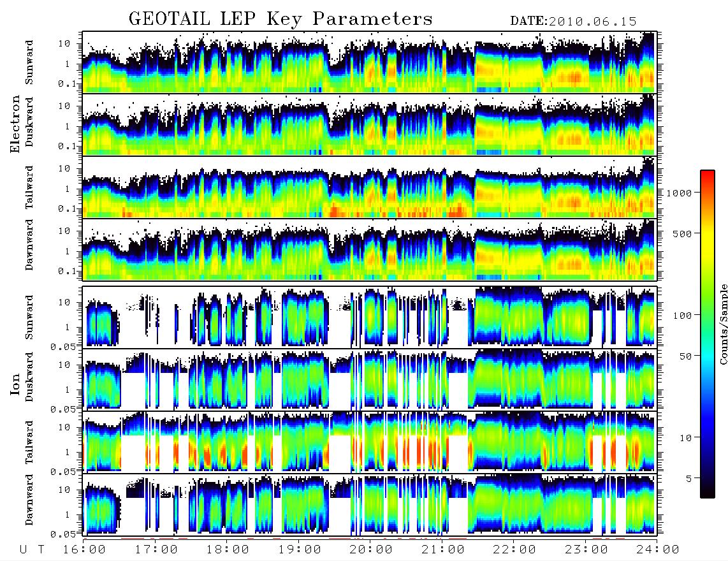Click the 23:00 time tick label
Screen dimensions: 728x561
tap(586, 550)
